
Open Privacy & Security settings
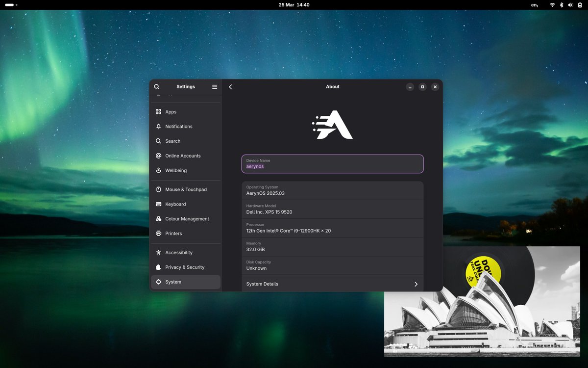coord(186,267)
